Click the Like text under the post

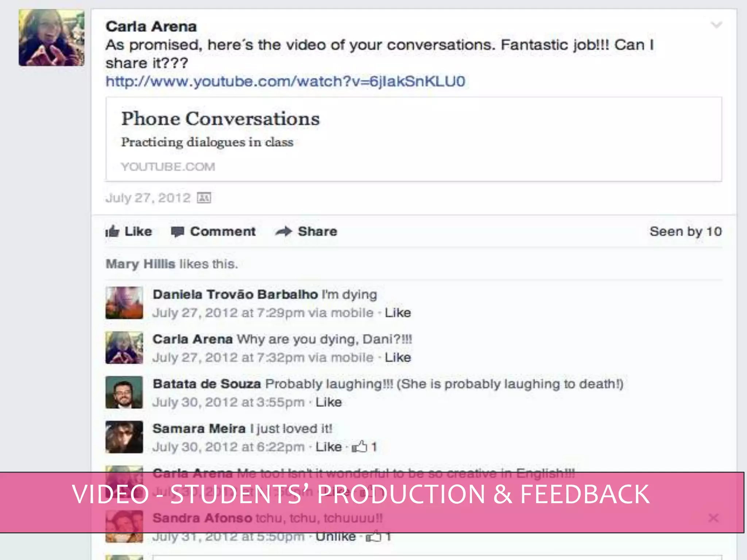pos(138,231)
